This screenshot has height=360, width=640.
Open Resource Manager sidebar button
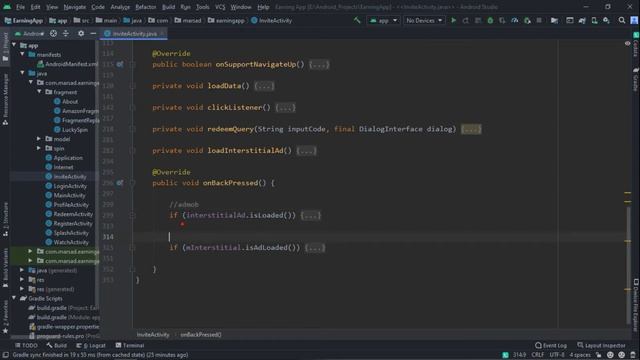(x=5, y=99)
